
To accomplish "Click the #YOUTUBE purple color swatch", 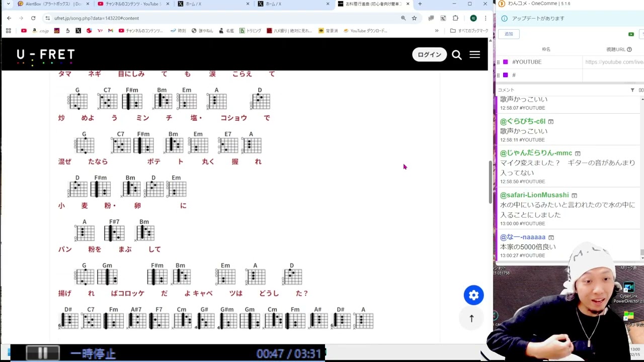I will pos(506,62).
